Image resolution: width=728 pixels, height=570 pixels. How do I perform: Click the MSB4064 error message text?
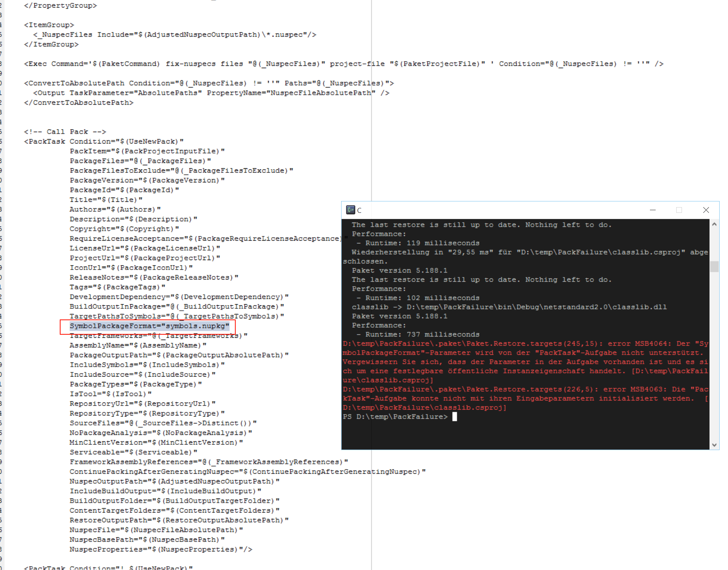coord(522,343)
